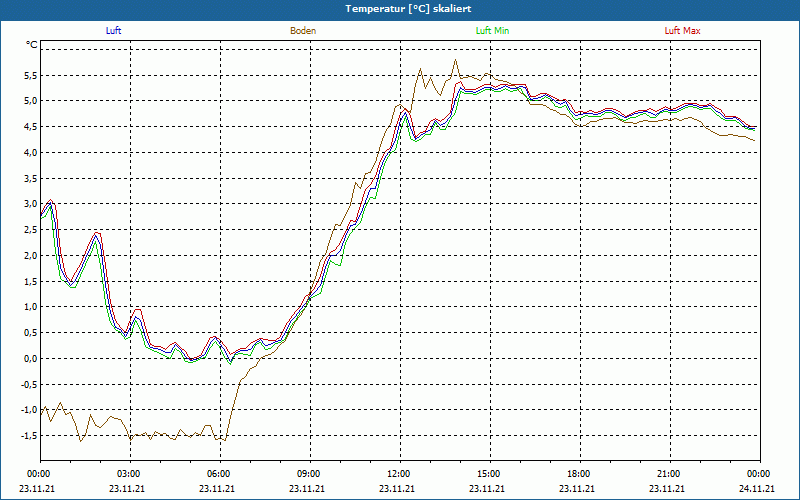The width and height of the screenshot is (800, 500).
Task: Click the 3,5 y-axis value
Action: 31,179
